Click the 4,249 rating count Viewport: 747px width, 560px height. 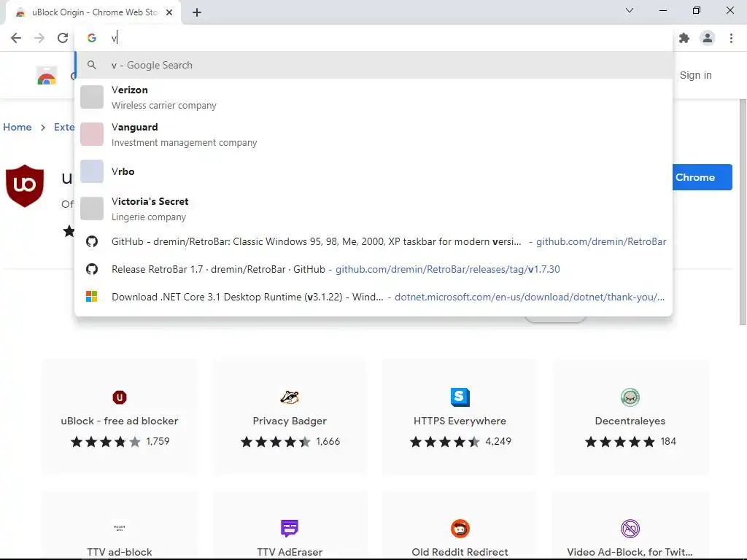click(498, 441)
